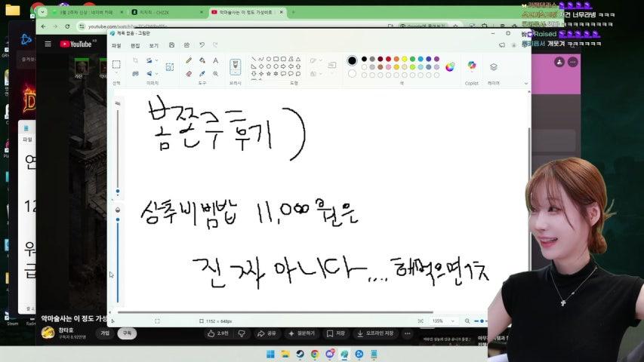Collapse the Paint ribbon chevron
This screenshot has width=644, height=362.
coord(526,83)
